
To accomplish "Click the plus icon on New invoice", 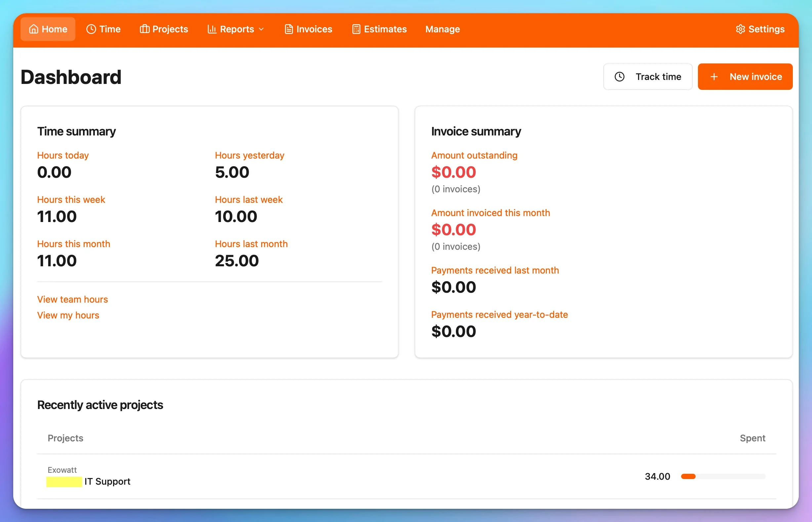I will coord(713,77).
